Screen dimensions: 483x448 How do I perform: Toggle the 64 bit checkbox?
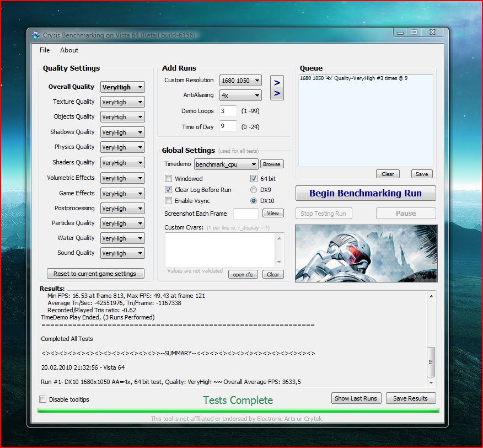[254, 179]
